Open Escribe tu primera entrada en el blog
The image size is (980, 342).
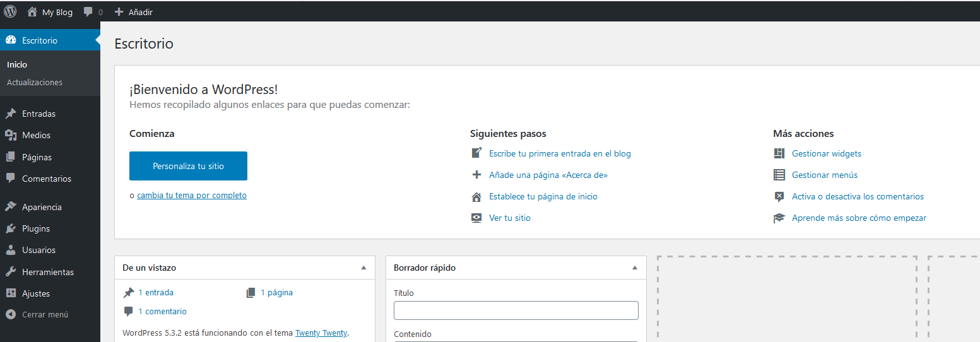560,153
